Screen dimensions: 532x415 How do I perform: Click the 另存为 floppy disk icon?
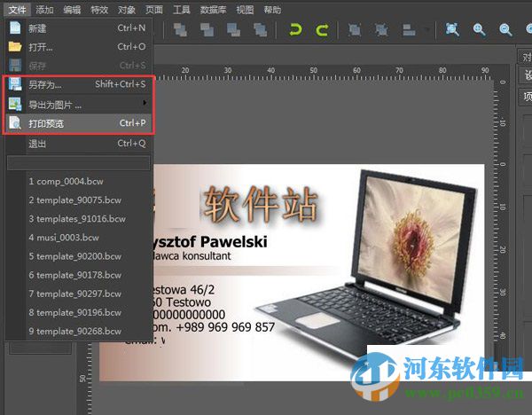[x=15, y=84]
